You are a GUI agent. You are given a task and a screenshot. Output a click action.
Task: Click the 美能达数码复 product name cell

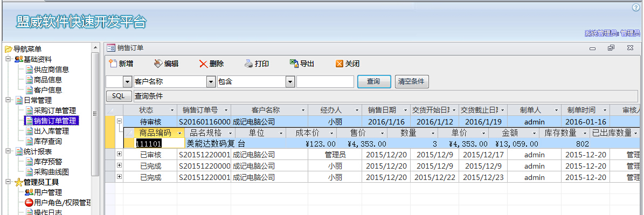click(210, 144)
